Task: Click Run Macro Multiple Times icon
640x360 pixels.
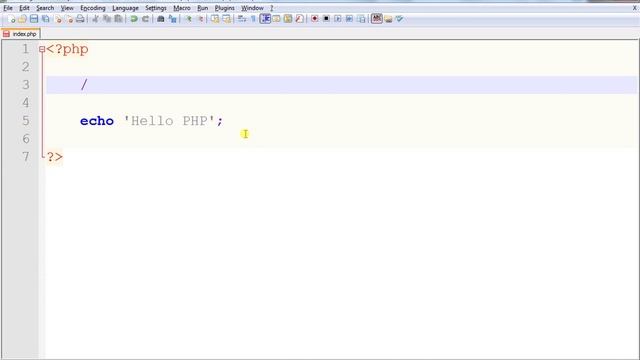Action: tap(349, 19)
